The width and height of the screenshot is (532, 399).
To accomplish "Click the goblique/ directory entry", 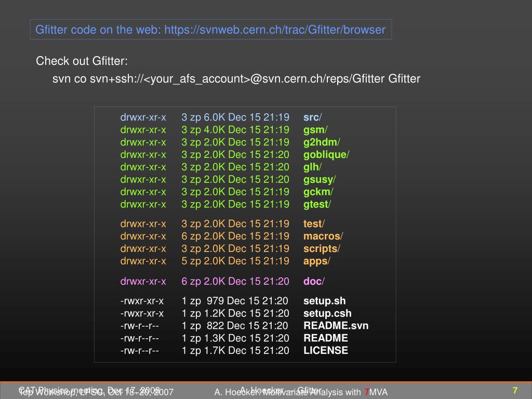I will coord(326,155).
